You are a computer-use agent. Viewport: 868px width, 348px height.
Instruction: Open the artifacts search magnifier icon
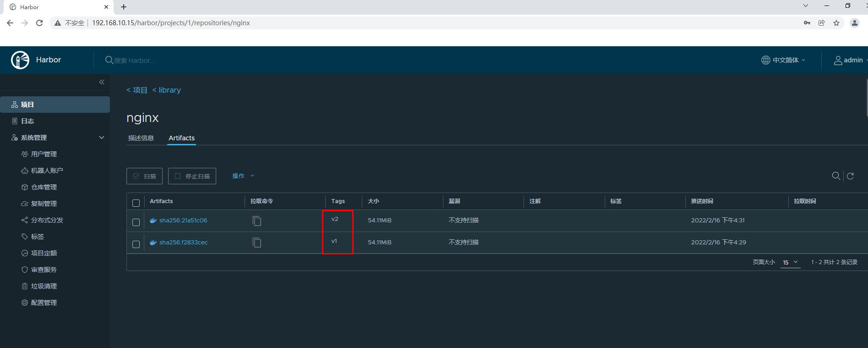pos(835,176)
